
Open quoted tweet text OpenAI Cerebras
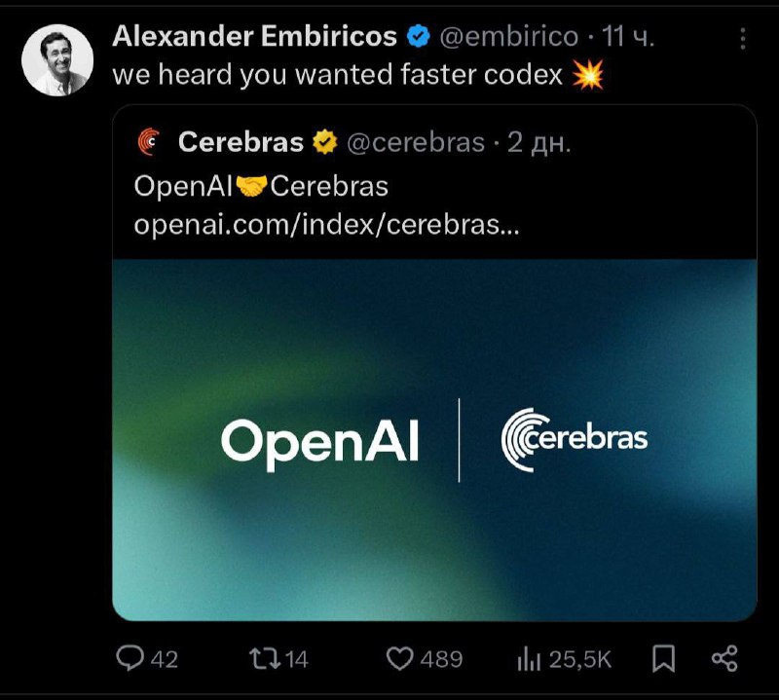coord(261,186)
